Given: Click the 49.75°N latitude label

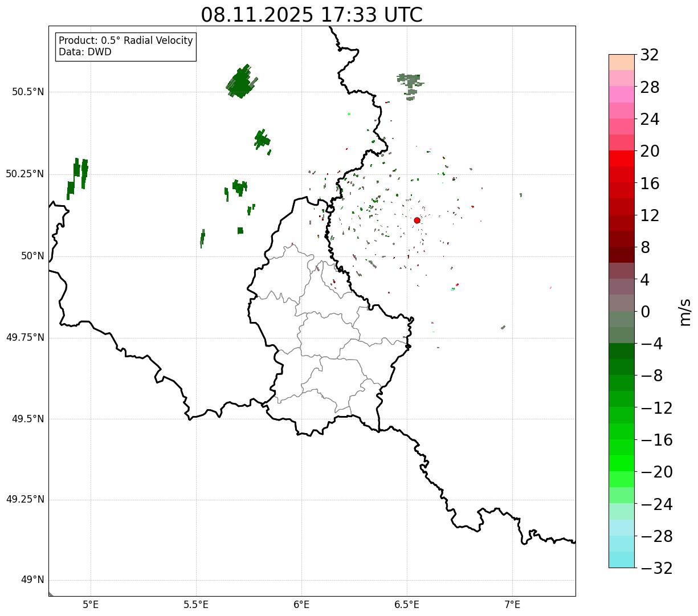Looking at the screenshot, I should pos(25,337).
